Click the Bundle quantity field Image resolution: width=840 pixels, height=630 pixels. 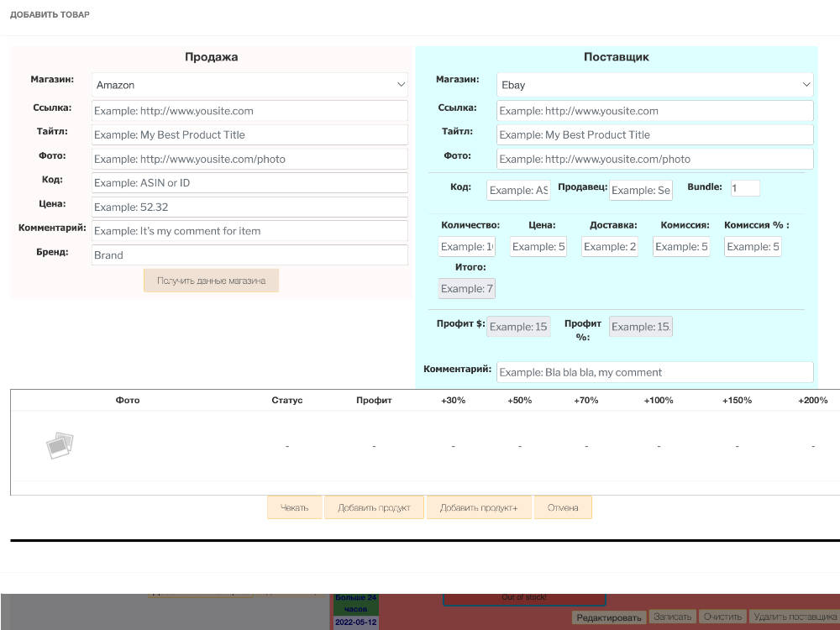coord(745,188)
